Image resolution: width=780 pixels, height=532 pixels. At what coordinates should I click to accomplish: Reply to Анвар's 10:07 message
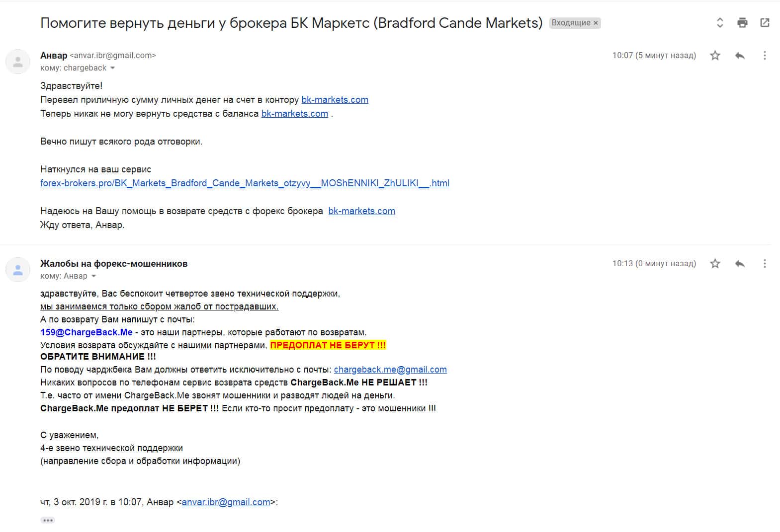(740, 56)
